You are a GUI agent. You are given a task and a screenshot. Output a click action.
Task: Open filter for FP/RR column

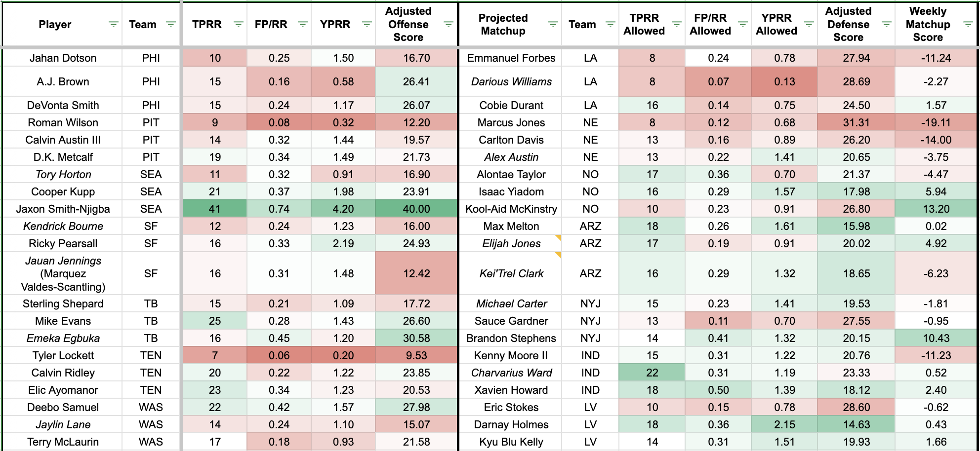point(303,24)
